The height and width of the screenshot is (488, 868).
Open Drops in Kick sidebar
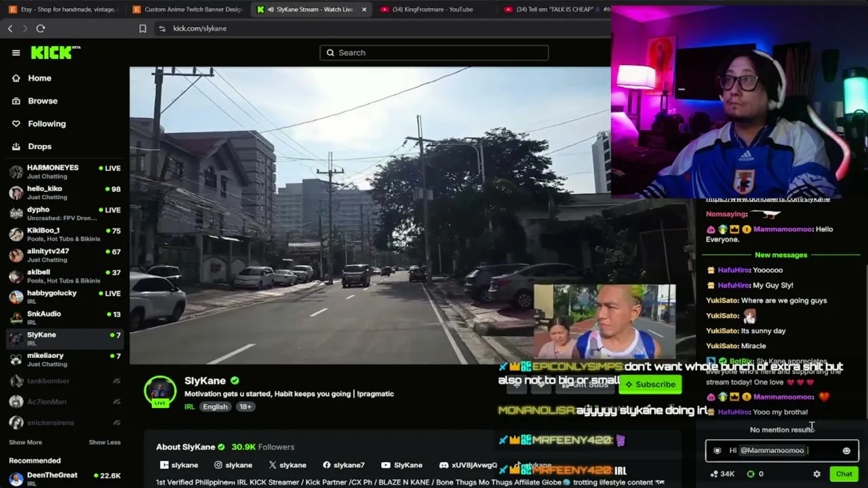point(39,146)
